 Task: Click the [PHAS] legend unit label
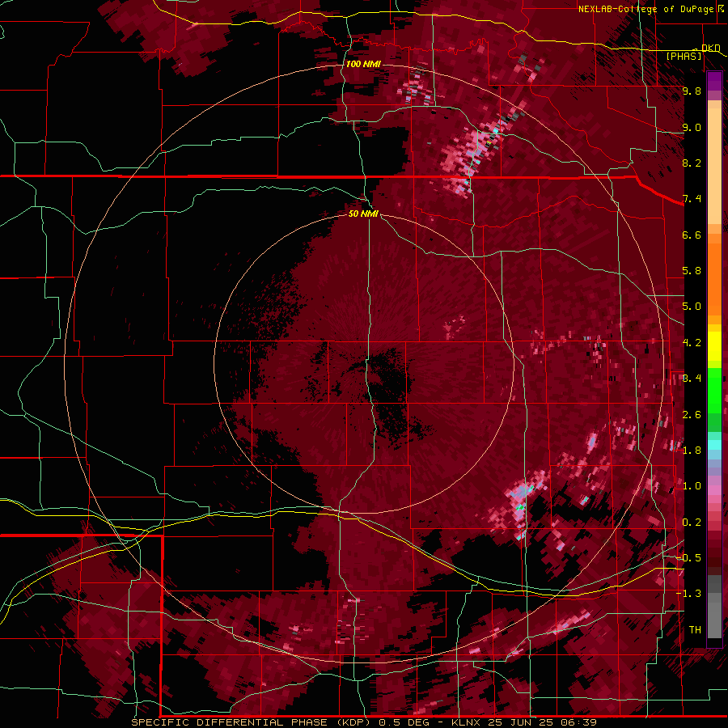pyautogui.click(x=684, y=56)
